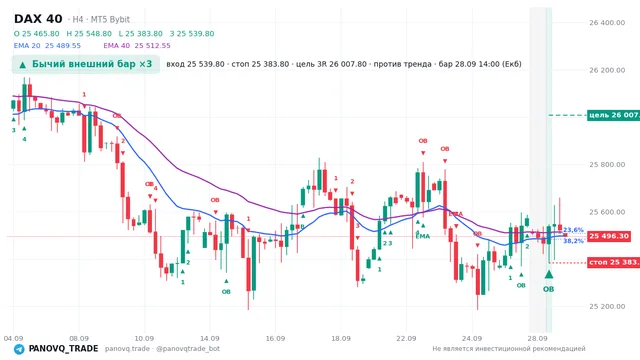Click the Telegram logo icon beside PANOVQ_TRADE
The width and height of the screenshot is (640, 360).
click(19, 349)
